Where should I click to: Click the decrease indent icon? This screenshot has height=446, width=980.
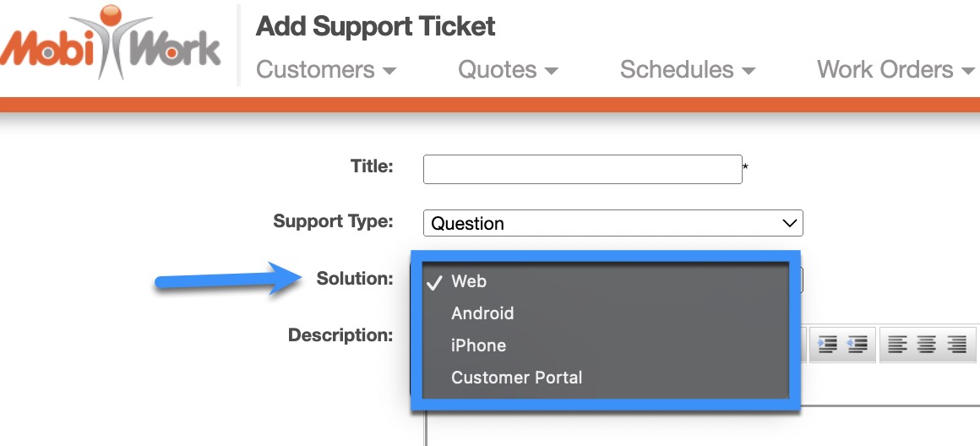click(856, 345)
